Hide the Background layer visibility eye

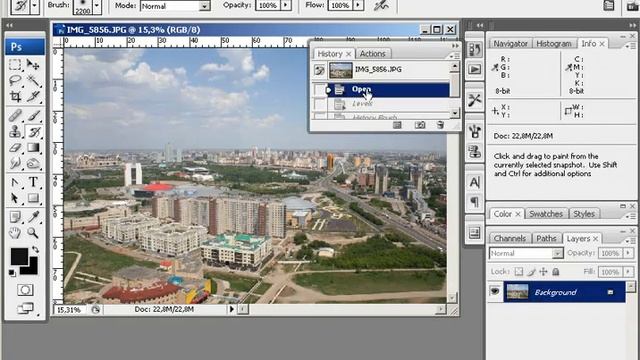(x=495, y=291)
